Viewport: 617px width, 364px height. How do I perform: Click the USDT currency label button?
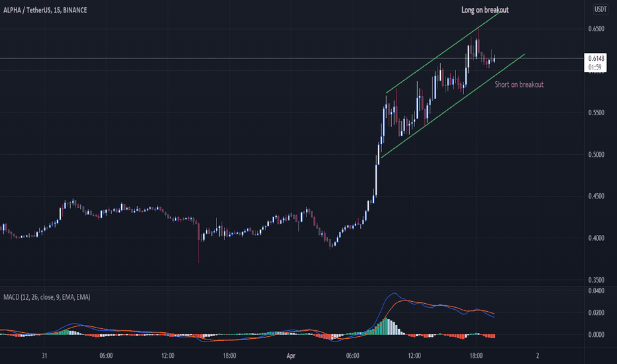[600, 9]
